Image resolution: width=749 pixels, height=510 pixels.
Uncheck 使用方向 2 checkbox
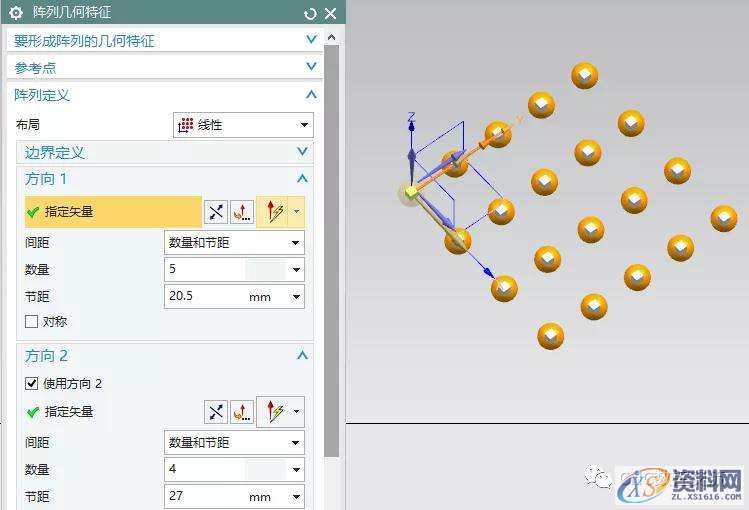tap(32, 383)
